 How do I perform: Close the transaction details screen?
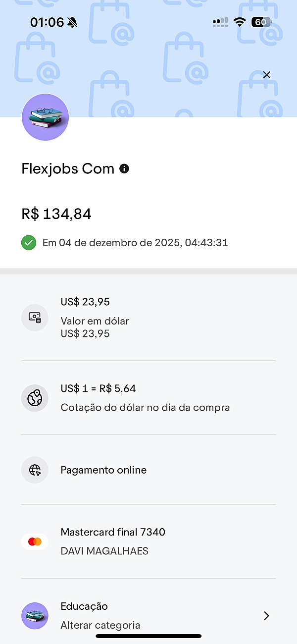tap(267, 75)
